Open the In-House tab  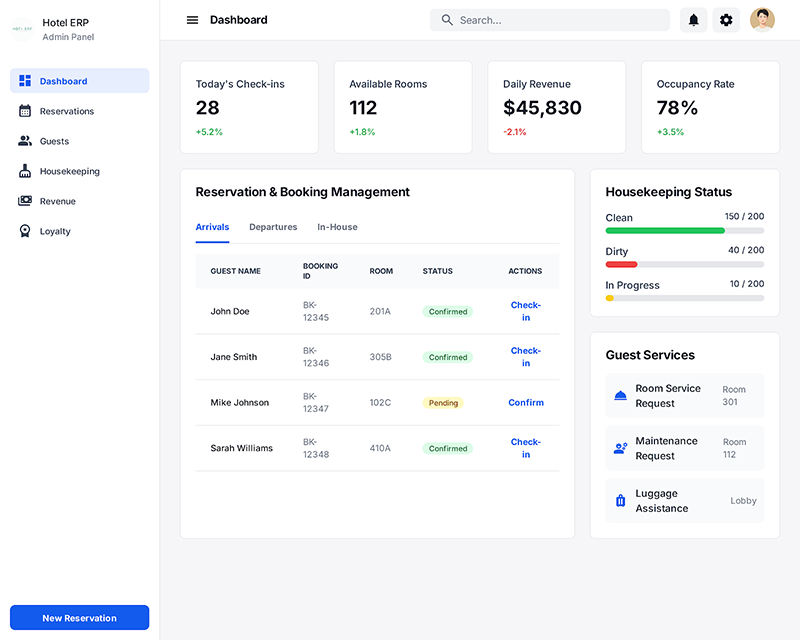(337, 227)
